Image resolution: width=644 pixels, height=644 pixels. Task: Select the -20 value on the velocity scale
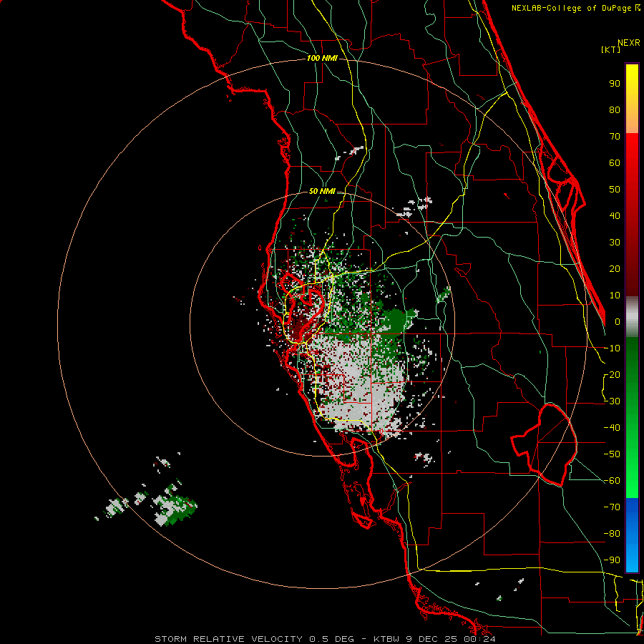click(612, 375)
